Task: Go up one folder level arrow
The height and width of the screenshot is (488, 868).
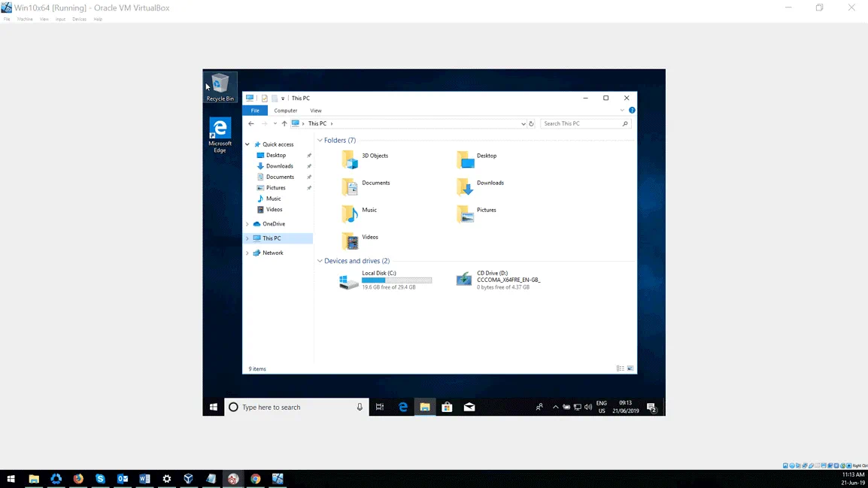Action: click(x=284, y=124)
